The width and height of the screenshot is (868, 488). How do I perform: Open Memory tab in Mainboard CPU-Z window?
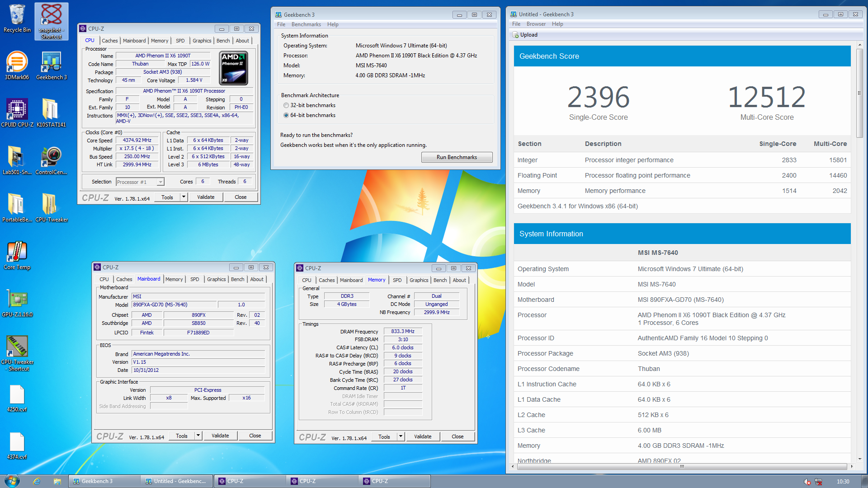[174, 279]
